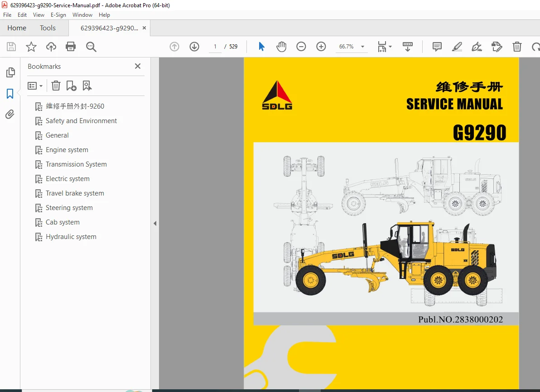
Task: Close the Bookmarks panel
Action: pos(138,66)
